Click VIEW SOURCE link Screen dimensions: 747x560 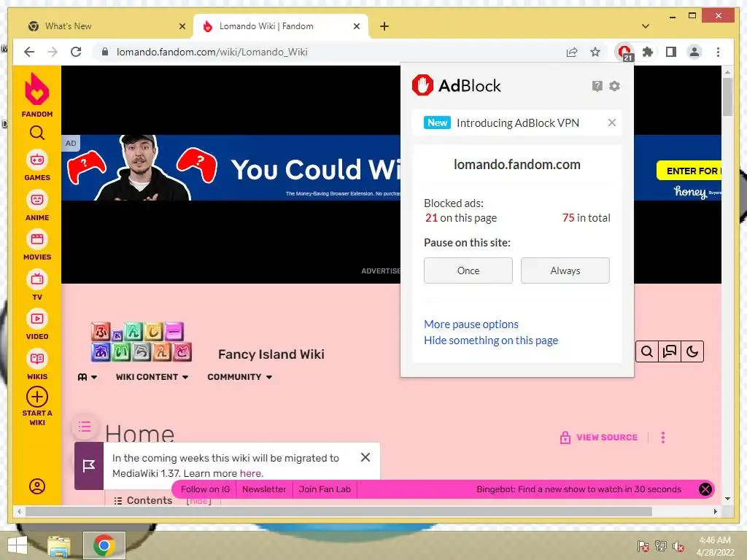tap(599, 437)
